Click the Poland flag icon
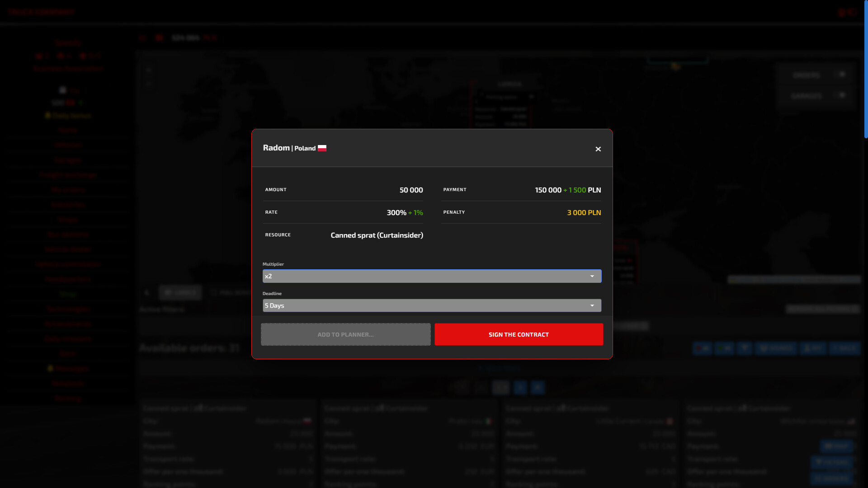The height and width of the screenshot is (488, 868). 322,148
